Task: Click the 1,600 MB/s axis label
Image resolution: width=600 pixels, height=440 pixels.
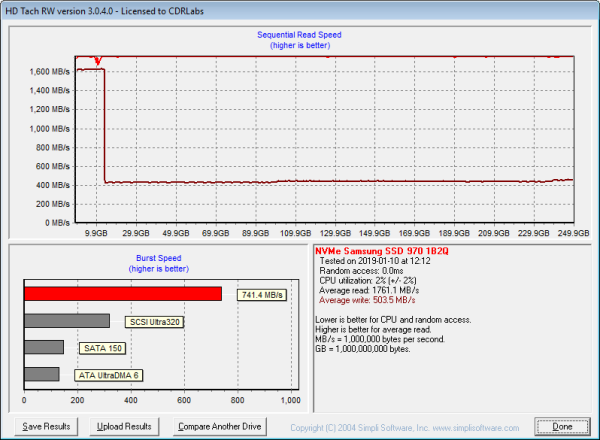Action: point(50,72)
